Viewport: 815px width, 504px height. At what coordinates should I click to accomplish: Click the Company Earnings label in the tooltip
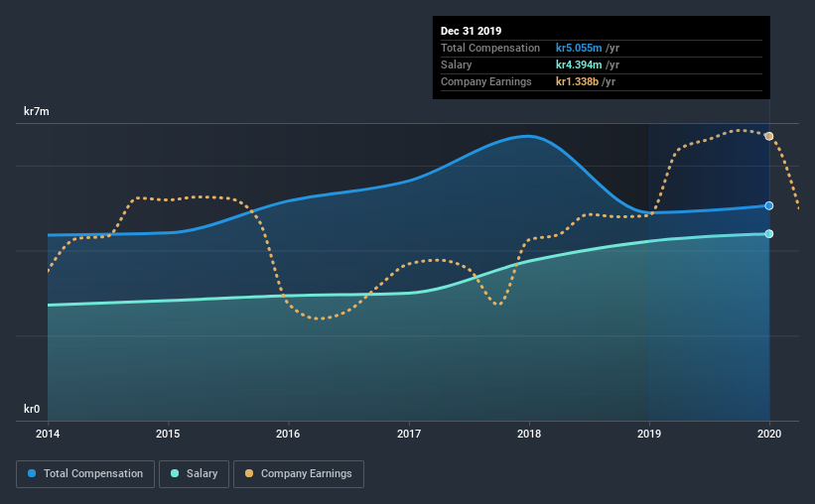coord(486,81)
